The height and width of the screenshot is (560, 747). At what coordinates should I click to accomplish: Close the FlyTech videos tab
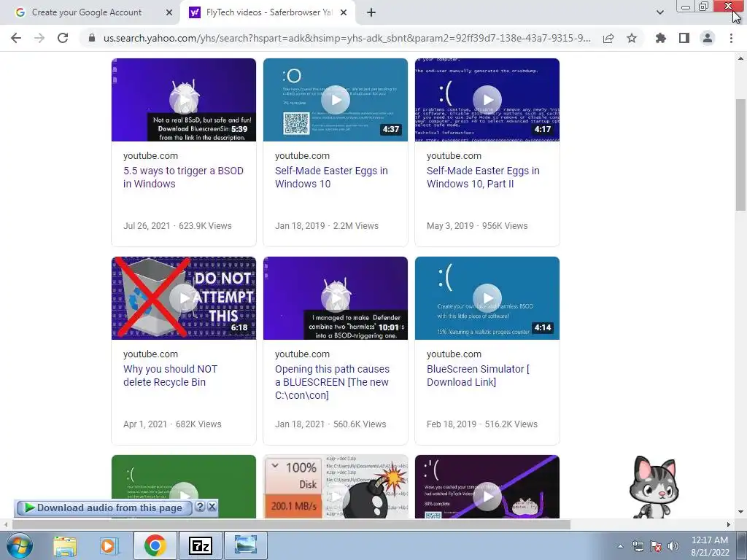point(344,13)
